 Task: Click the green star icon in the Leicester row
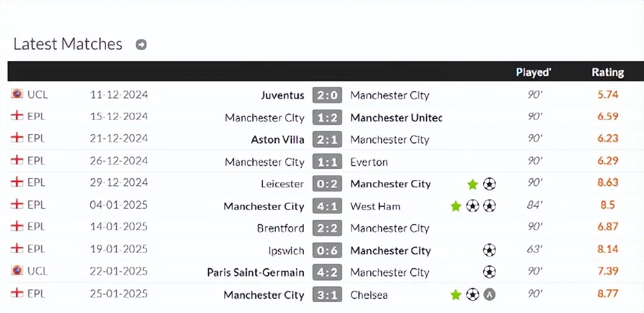tap(472, 184)
